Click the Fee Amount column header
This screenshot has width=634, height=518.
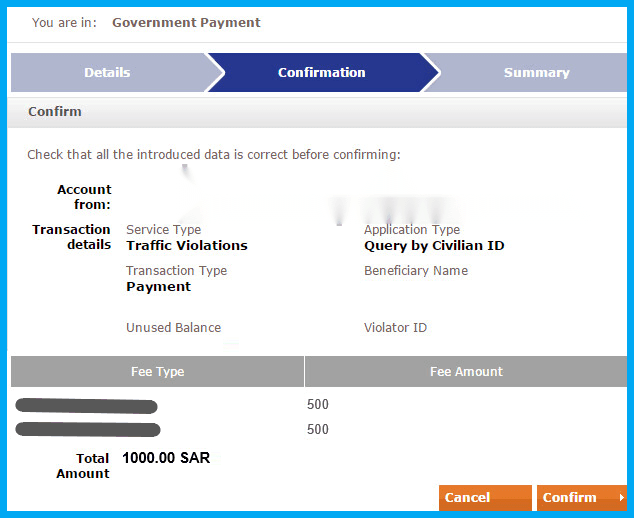pyautogui.click(x=466, y=371)
